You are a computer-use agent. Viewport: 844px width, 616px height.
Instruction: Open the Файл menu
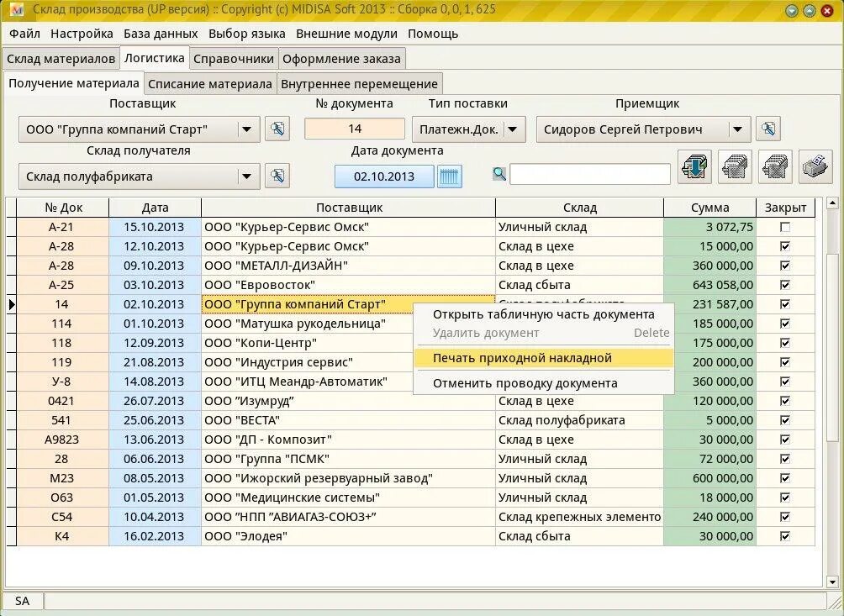coord(24,34)
